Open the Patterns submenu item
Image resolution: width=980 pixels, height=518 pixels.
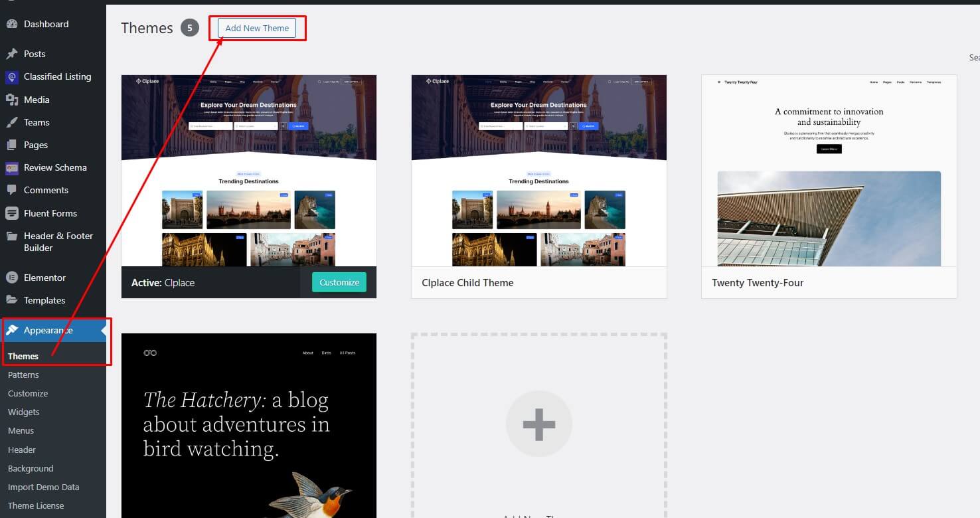point(23,375)
